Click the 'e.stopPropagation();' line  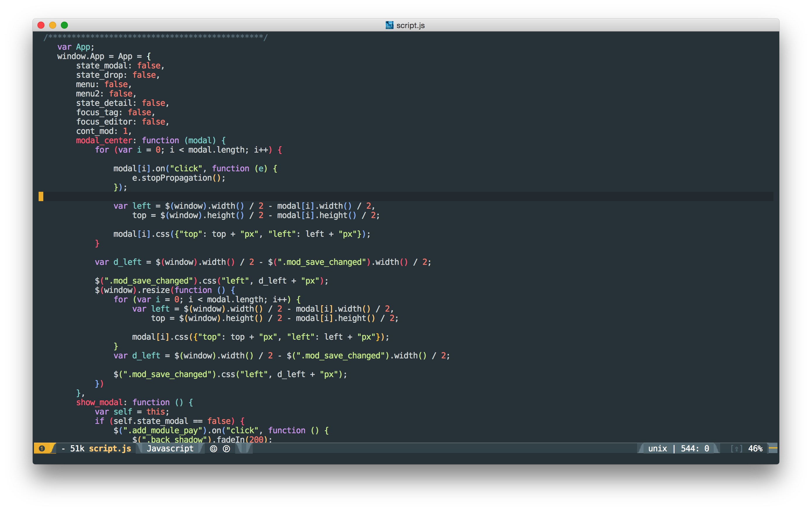pyautogui.click(x=179, y=178)
